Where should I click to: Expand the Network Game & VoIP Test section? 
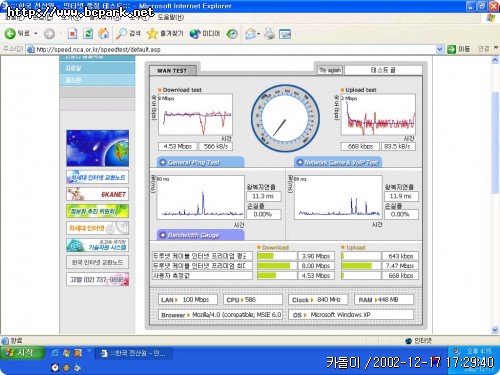click(x=338, y=162)
